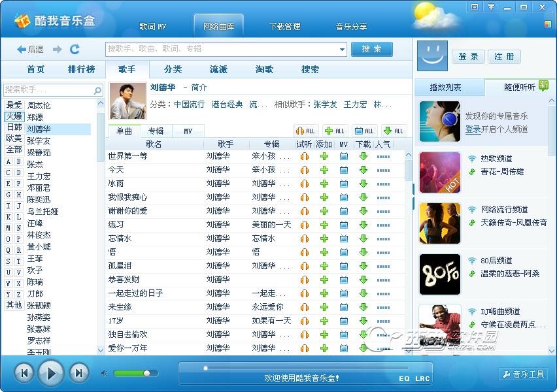
Task: Download the song 悟
Action: pos(363,252)
